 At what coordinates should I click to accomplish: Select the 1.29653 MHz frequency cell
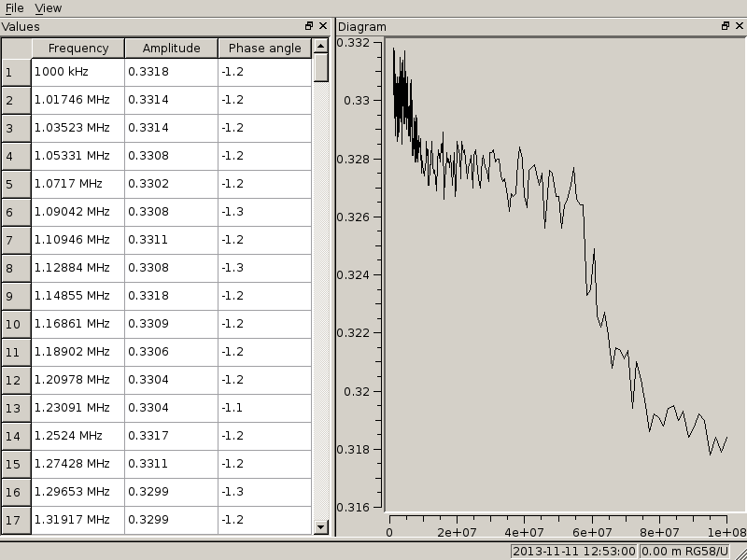pos(78,493)
